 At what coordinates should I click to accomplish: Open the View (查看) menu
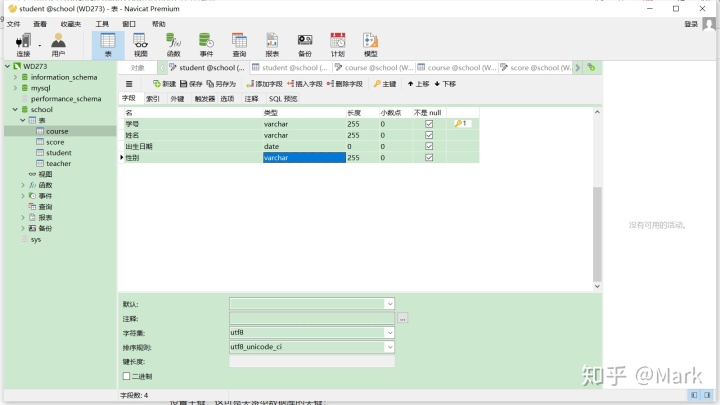pos(40,24)
